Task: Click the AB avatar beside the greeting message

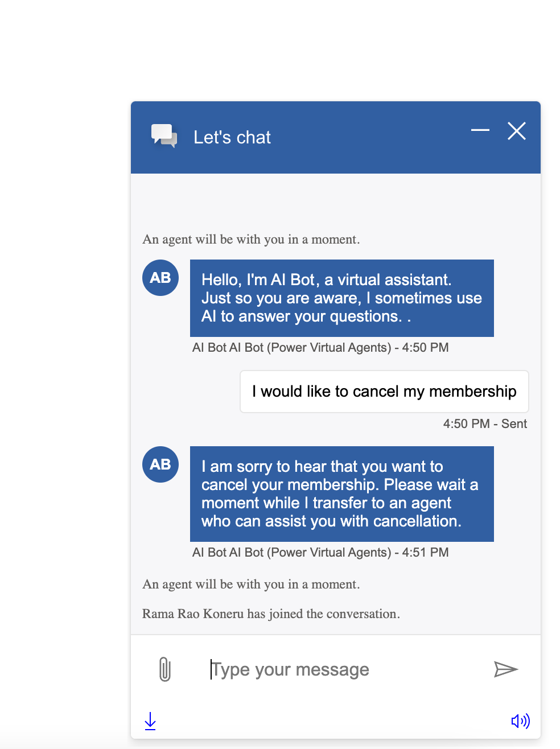Action: point(160,278)
